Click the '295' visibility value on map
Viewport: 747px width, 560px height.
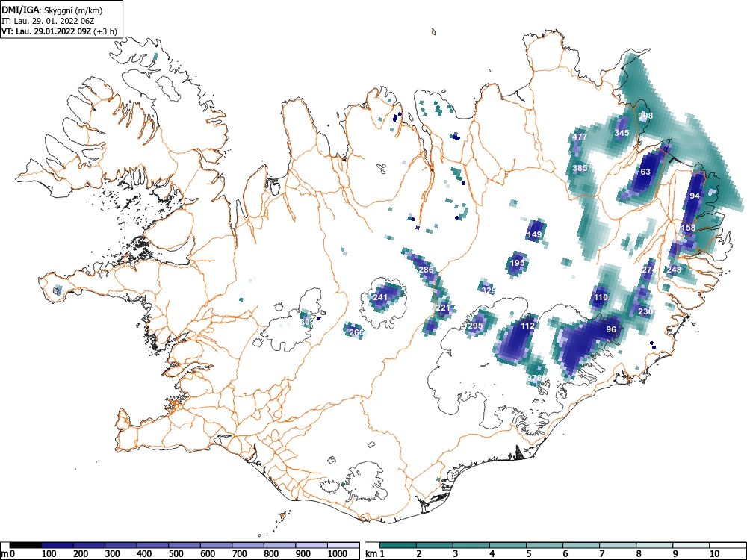point(475,326)
